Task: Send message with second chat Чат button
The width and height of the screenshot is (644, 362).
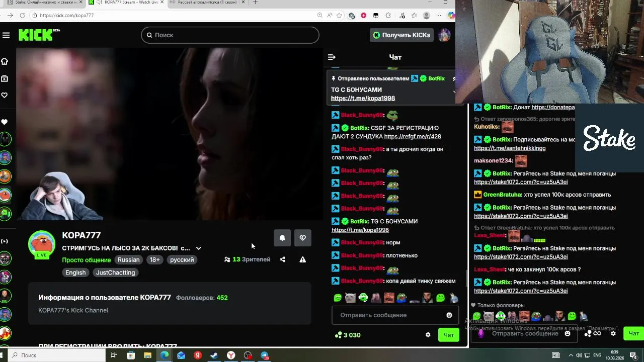Action: 633,333
